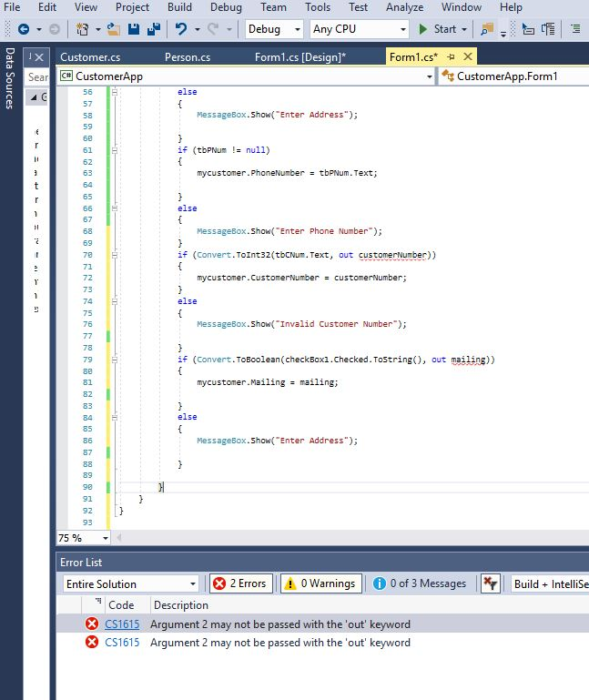The height and width of the screenshot is (700, 589).
Task: Click the customerNumber out argument on line 70
Action: [x=392, y=255]
